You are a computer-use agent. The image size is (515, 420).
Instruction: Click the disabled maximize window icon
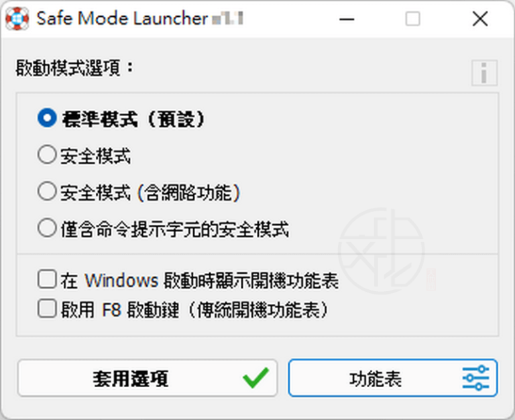[413, 19]
